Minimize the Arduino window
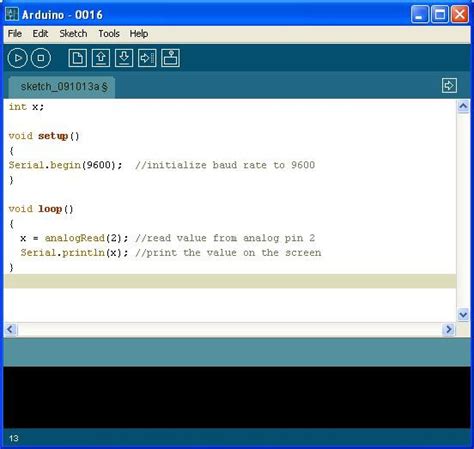Screen dimensions: 474x449 point(420,14)
